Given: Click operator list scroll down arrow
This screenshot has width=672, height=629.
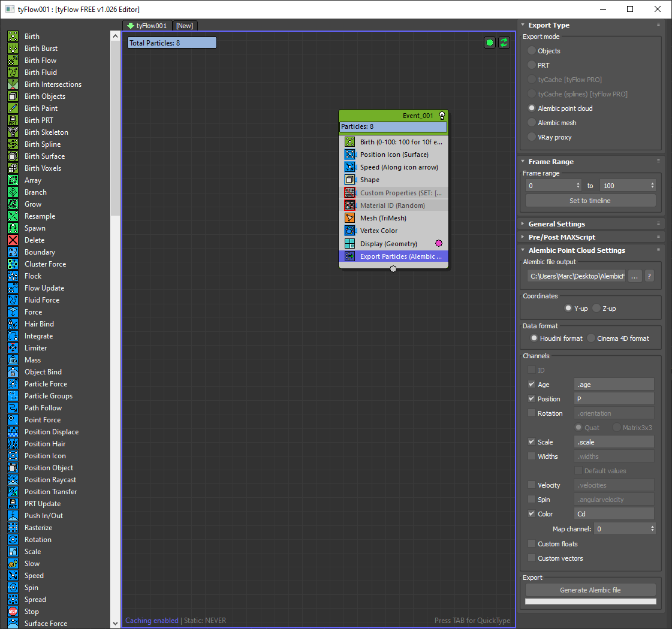Looking at the screenshot, I should coord(115,624).
